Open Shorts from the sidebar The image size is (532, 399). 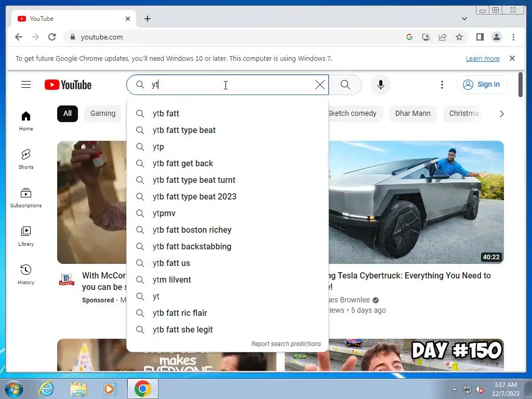(x=26, y=159)
